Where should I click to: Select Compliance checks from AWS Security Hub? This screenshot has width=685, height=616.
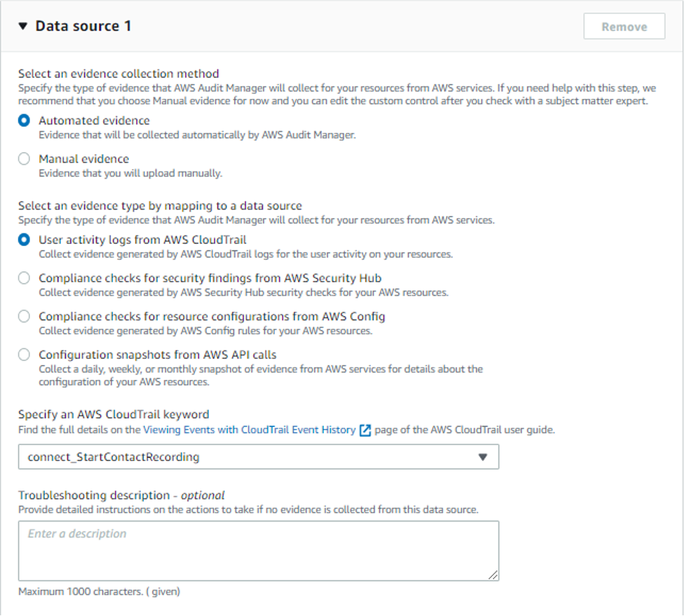click(23, 278)
